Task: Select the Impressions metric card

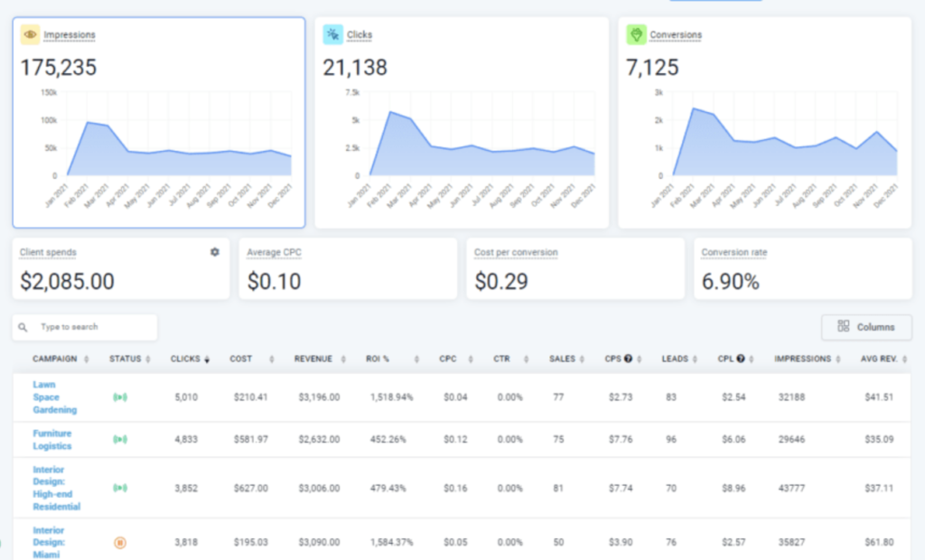Action: click(x=160, y=120)
